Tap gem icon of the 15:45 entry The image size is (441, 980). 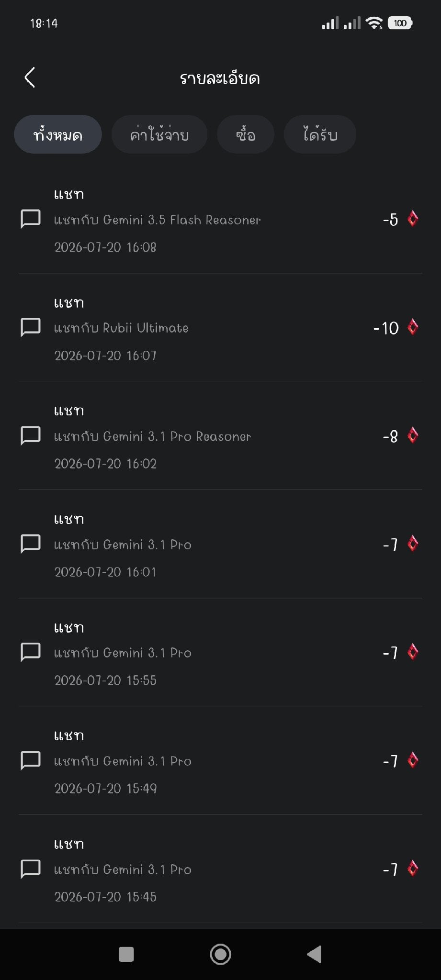pos(413,869)
